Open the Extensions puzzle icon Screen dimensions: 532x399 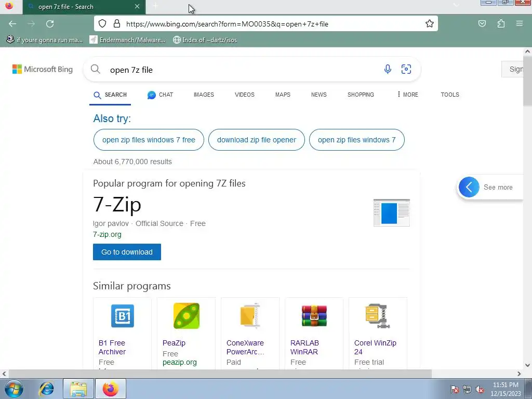click(x=501, y=23)
